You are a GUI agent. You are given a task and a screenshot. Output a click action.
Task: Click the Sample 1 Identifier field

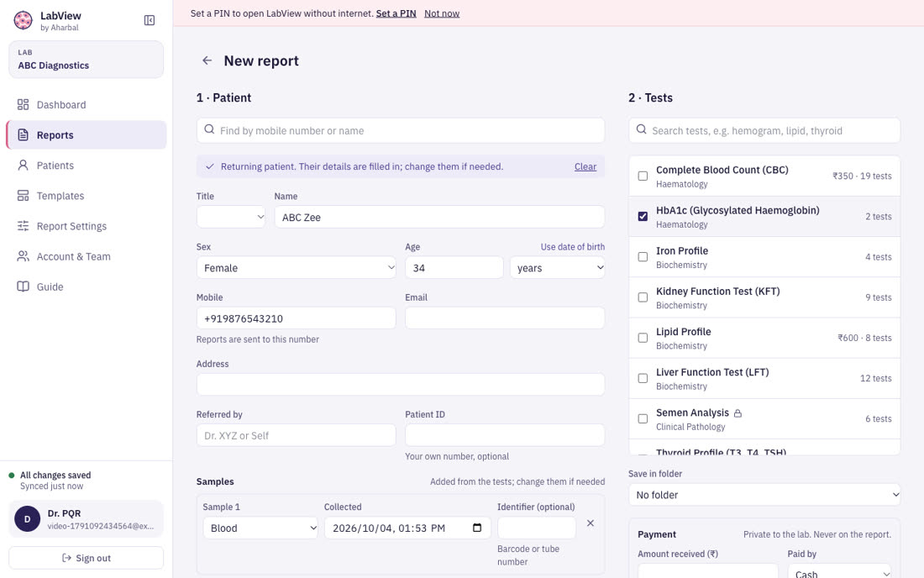pyautogui.click(x=537, y=528)
